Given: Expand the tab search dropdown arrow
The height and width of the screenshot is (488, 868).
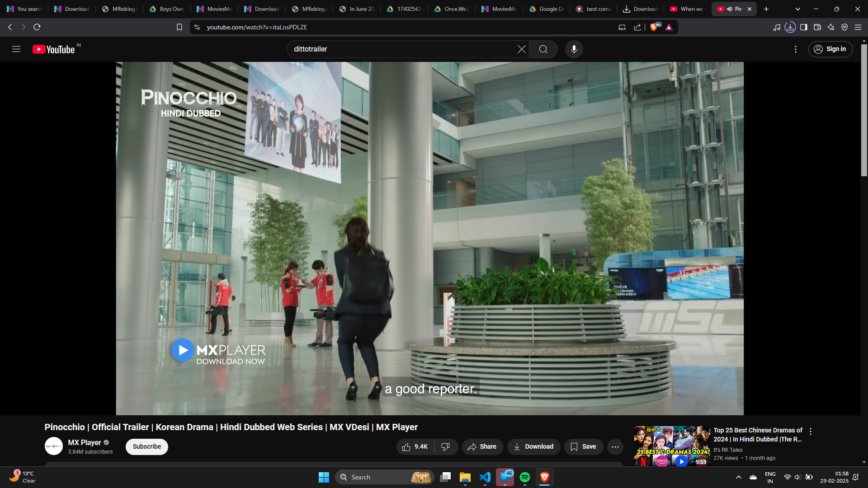Looking at the screenshot, I should pyautogui.click(x=798, y=9).
